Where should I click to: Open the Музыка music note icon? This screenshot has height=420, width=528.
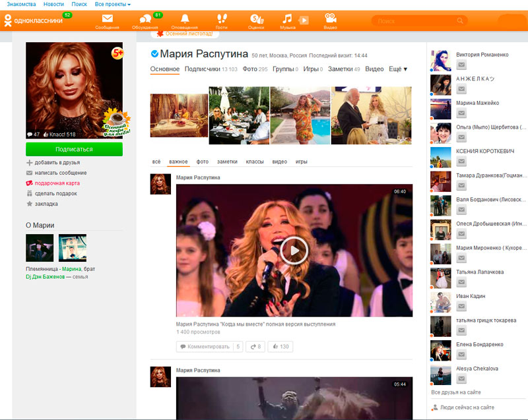tap(287, 21)
